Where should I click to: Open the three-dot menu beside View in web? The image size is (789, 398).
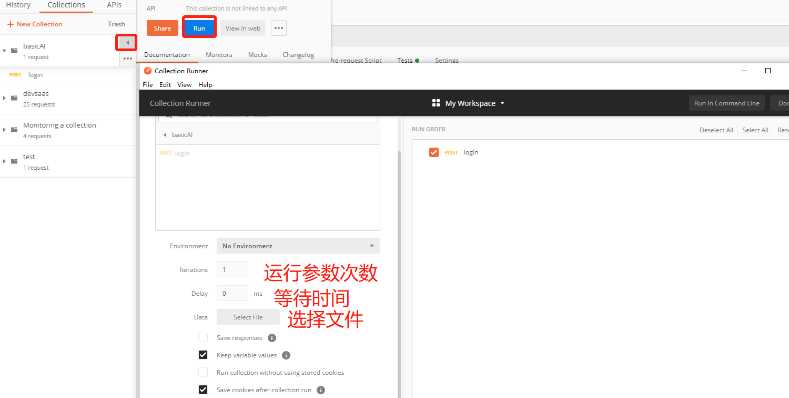(279, 28)
